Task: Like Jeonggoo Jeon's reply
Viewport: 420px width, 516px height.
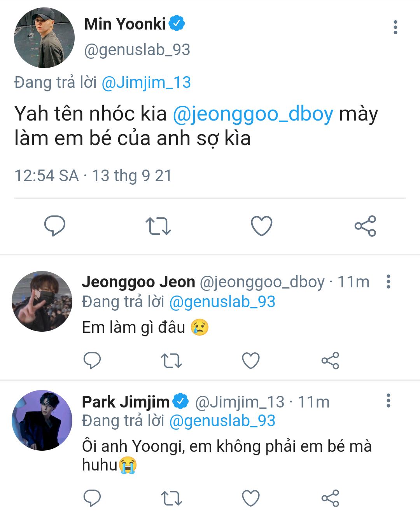Action: [x=251, y=360]
